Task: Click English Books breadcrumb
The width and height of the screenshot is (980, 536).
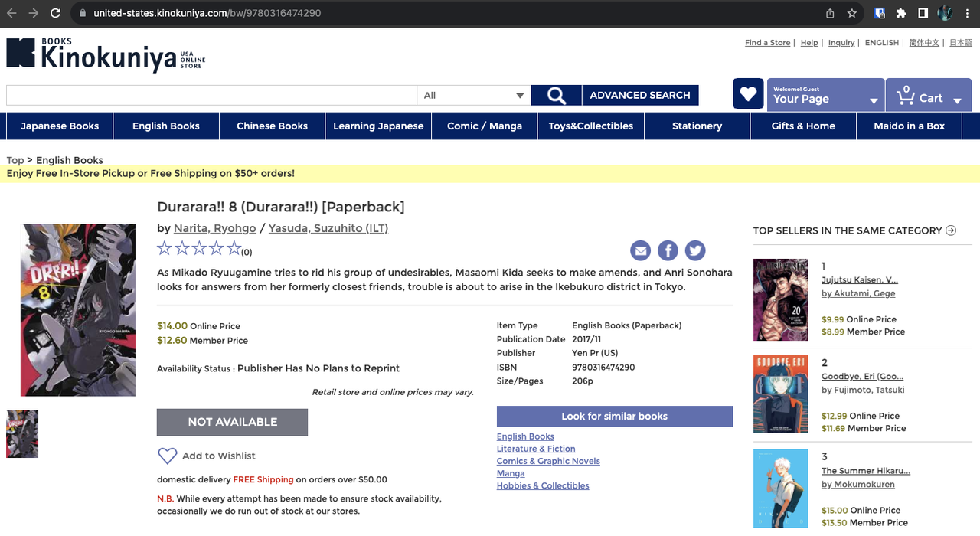Action: point(70,160)
